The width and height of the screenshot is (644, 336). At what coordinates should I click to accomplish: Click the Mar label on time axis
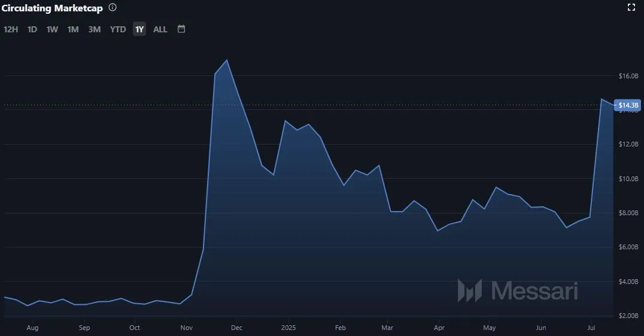[x=387, y=328]
